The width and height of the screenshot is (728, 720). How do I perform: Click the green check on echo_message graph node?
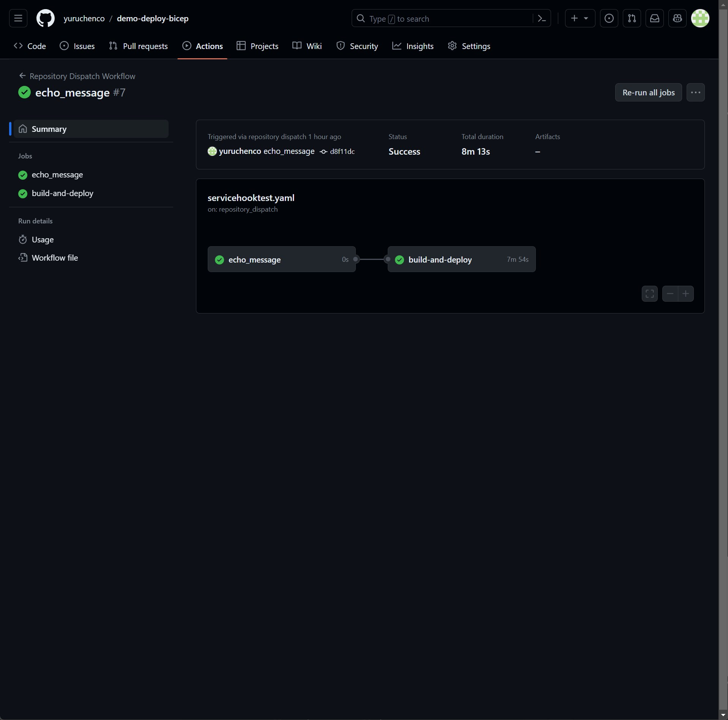[220, 260]
